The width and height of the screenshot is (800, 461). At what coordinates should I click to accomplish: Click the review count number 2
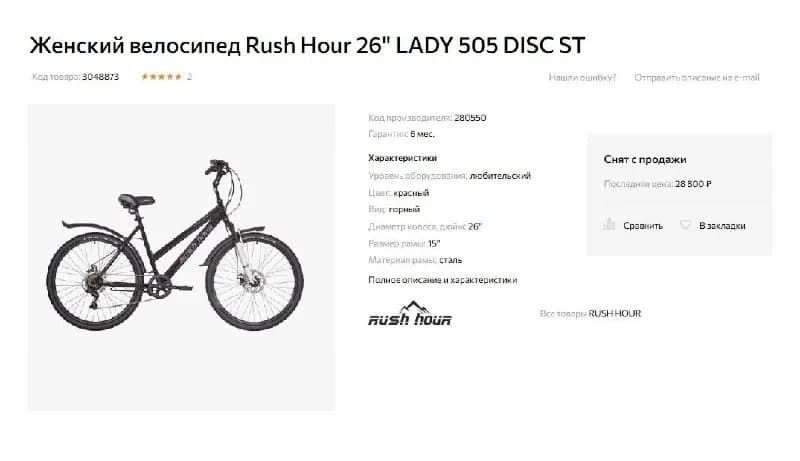click(189, 77)
